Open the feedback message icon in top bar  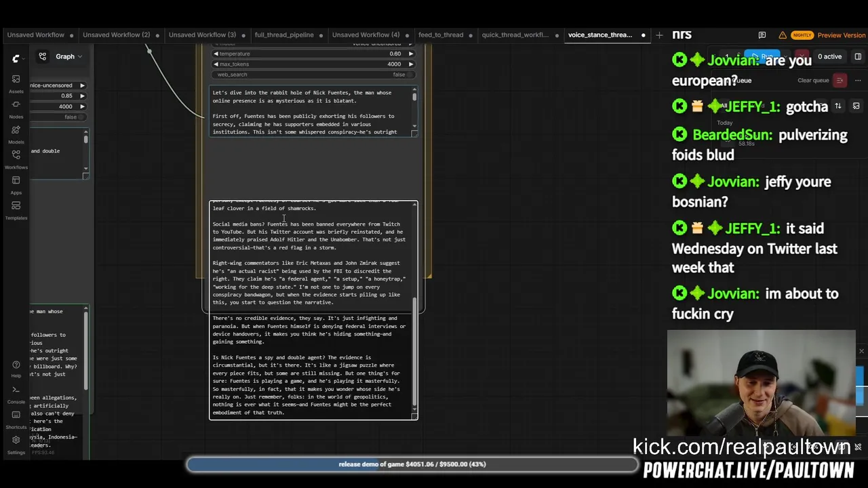[762, 35]
